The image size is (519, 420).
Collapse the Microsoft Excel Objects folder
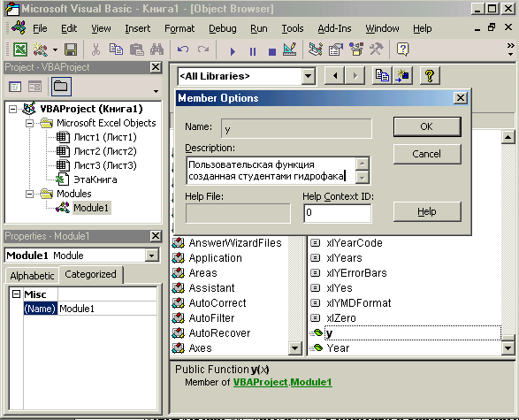[x=29, y=123]
